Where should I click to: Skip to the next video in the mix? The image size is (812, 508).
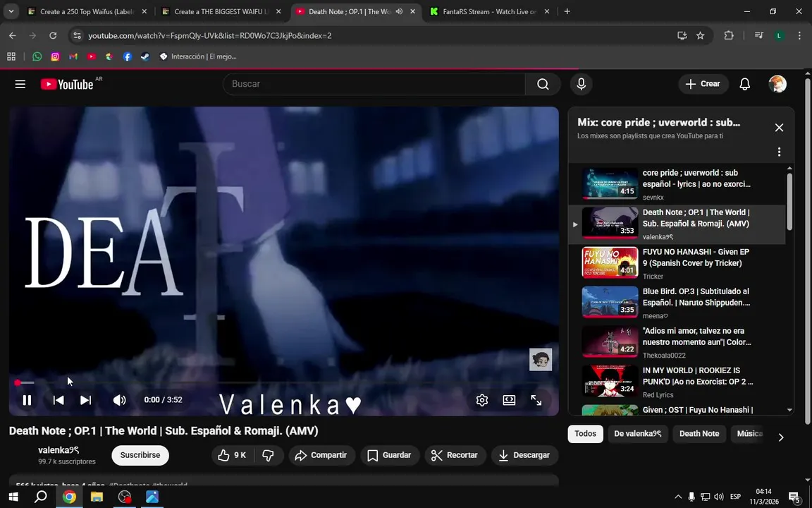[85, 399]
